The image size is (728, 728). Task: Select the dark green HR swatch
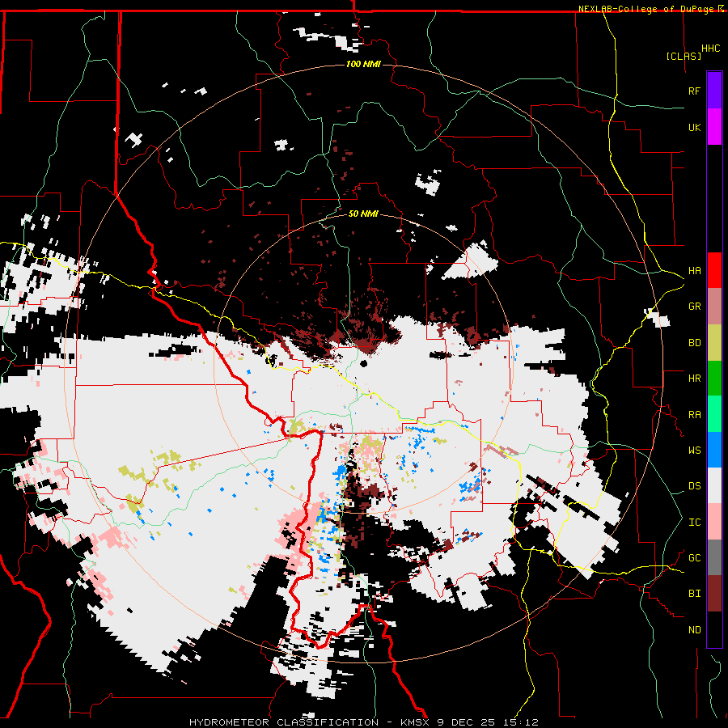(714, 379)
